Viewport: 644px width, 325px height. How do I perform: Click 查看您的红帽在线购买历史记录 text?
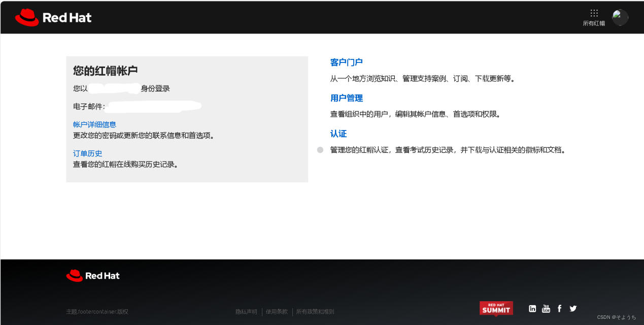(126, 165)
